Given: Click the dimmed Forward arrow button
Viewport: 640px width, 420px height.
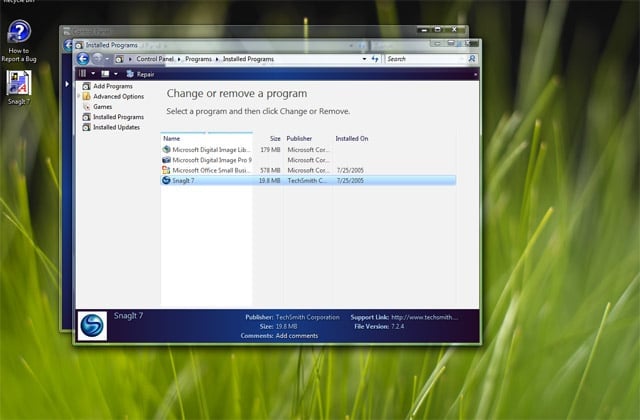Looking at the screenshot, I should pos(97,59).
